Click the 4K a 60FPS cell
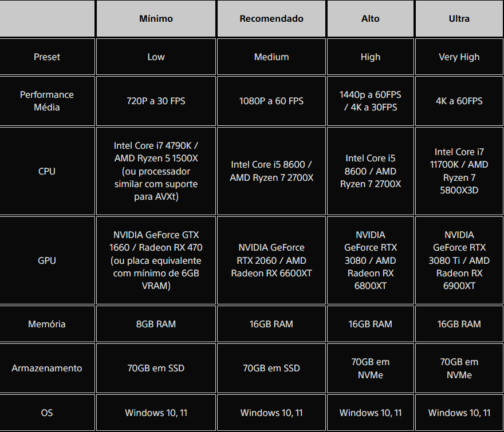504x432 pixels. pyautogui.click(x=459, y=101)
